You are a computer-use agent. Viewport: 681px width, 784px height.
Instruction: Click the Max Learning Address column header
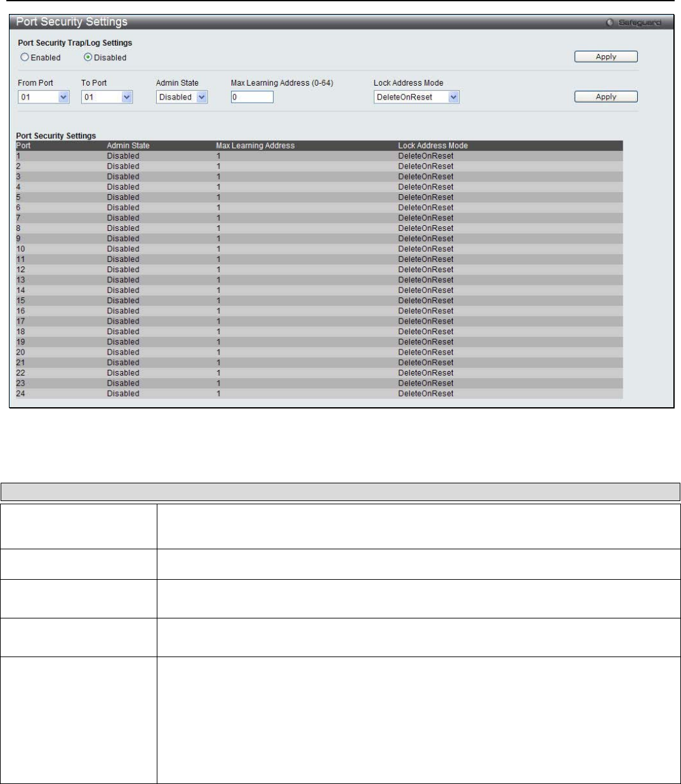click(x=255, y=145)
